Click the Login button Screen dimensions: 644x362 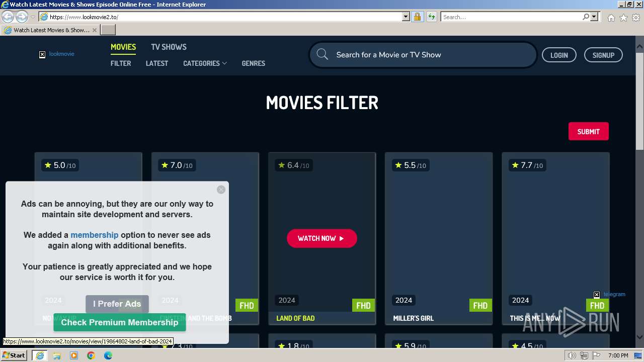[x=559, y=55]
